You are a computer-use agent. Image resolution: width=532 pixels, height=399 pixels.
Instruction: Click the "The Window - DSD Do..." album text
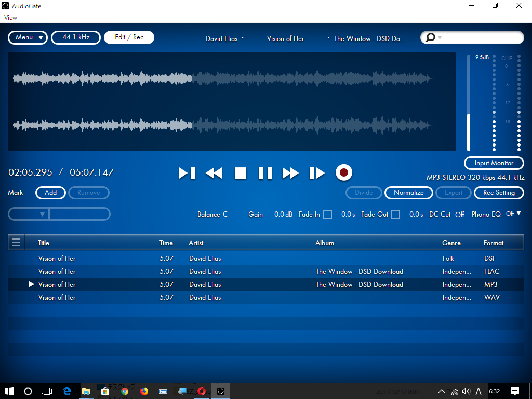point(369,38)
